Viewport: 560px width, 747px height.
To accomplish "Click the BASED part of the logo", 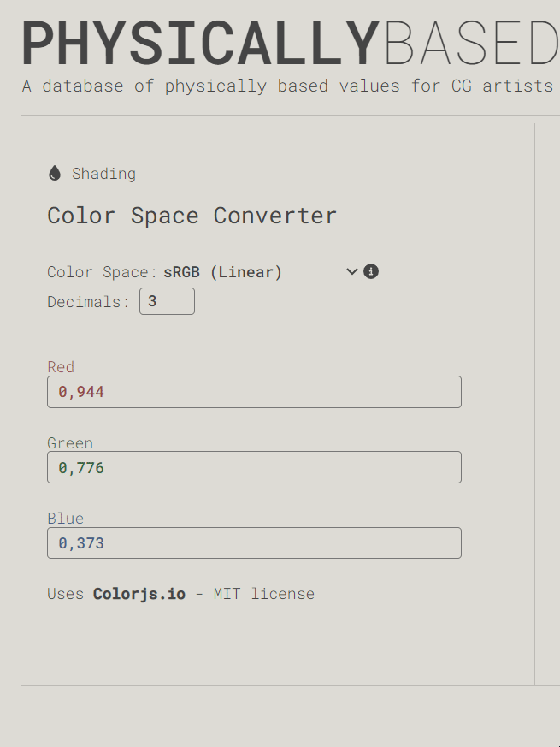I will click(x=471, y=44).
